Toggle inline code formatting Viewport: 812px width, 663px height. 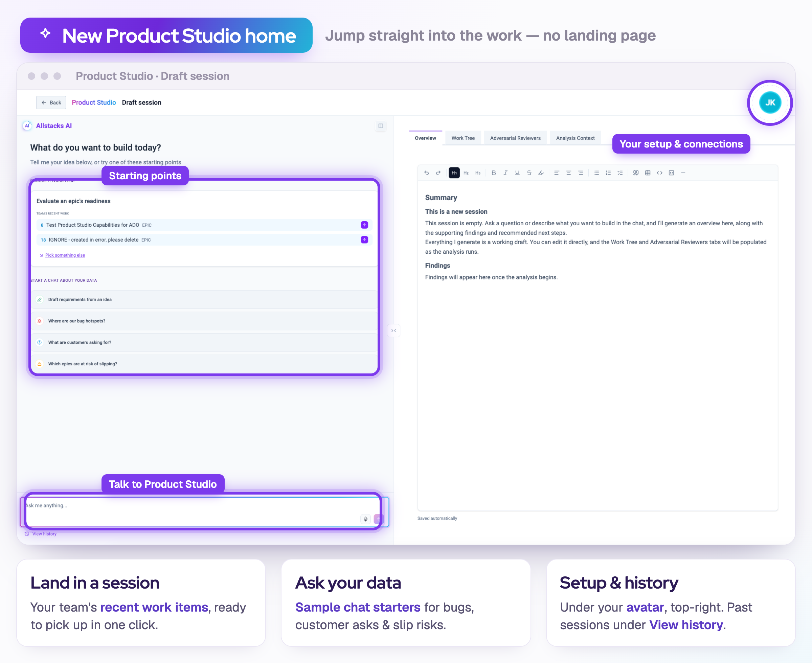660,173
